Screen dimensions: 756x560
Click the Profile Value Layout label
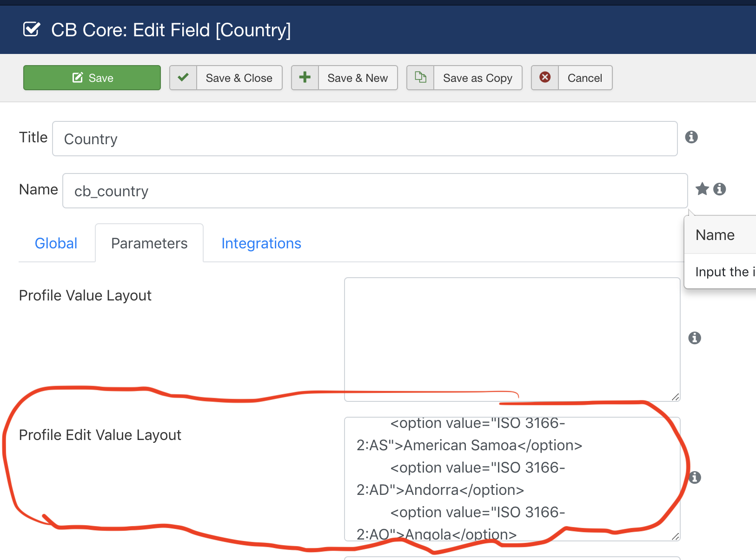click(x=85, y=295)
